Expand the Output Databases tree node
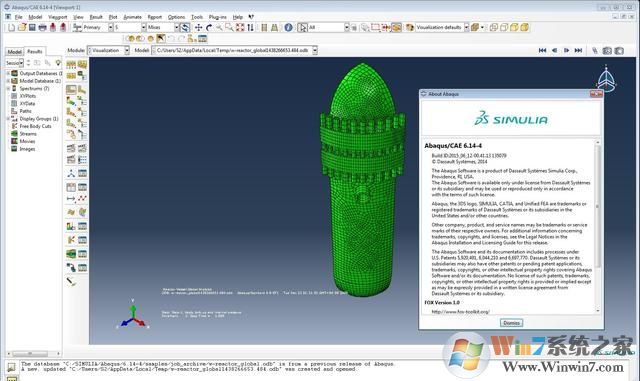 8,74
